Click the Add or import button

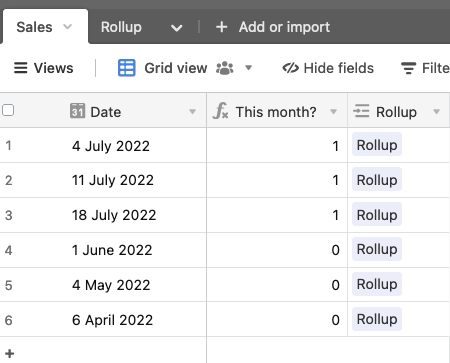(273, 27)
